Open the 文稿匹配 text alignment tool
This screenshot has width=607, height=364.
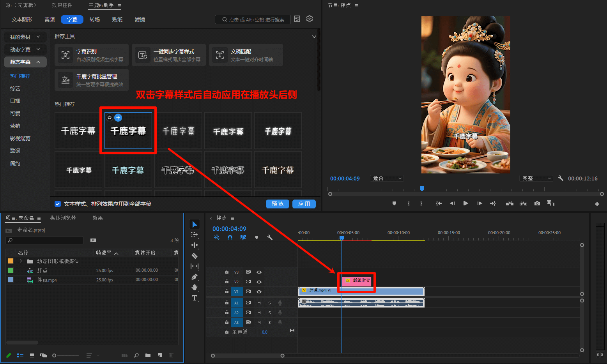coord(246,55)
